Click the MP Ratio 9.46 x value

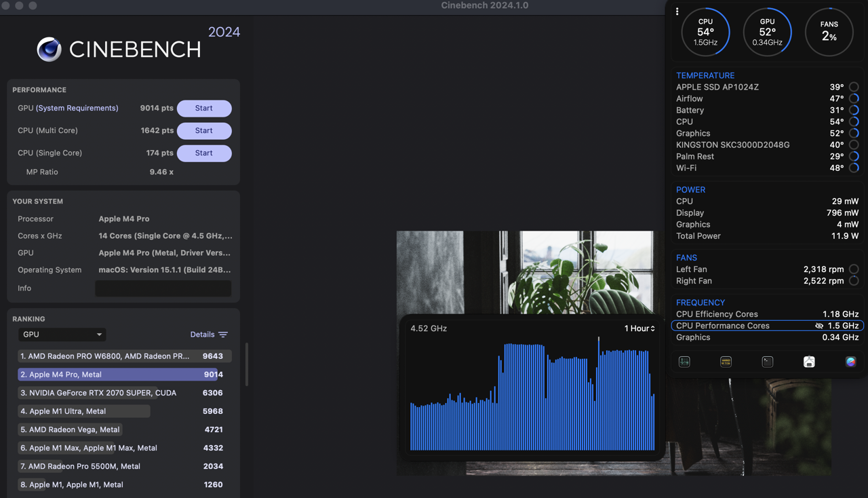161,172
